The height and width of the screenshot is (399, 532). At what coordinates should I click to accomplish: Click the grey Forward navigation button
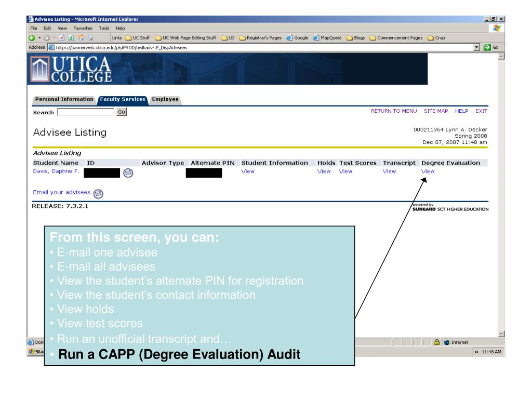[x=47, y=38]
